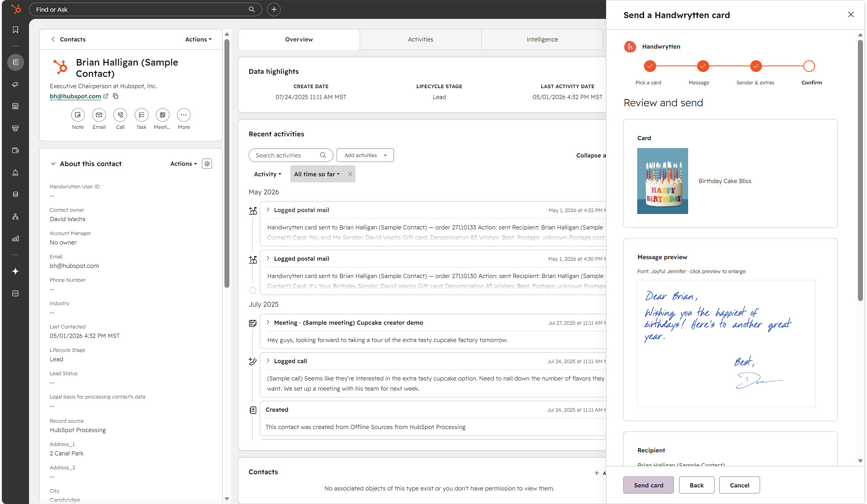
Task: Create a Task for the contact
Action: (142, 115)
